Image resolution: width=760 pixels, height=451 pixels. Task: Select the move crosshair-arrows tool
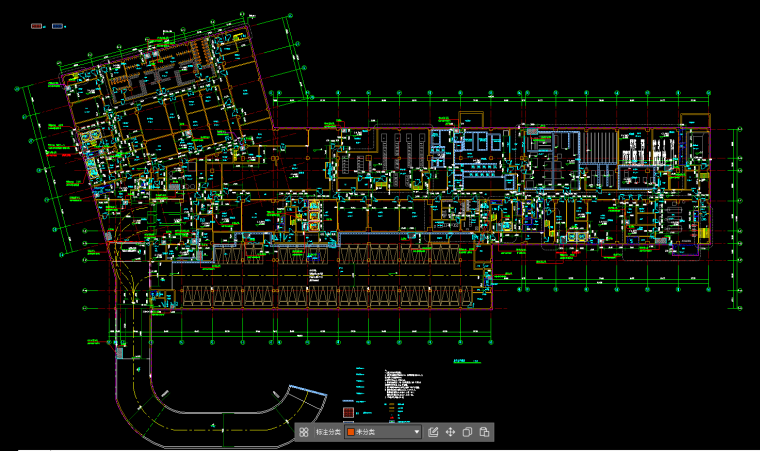tap(450, 432)
